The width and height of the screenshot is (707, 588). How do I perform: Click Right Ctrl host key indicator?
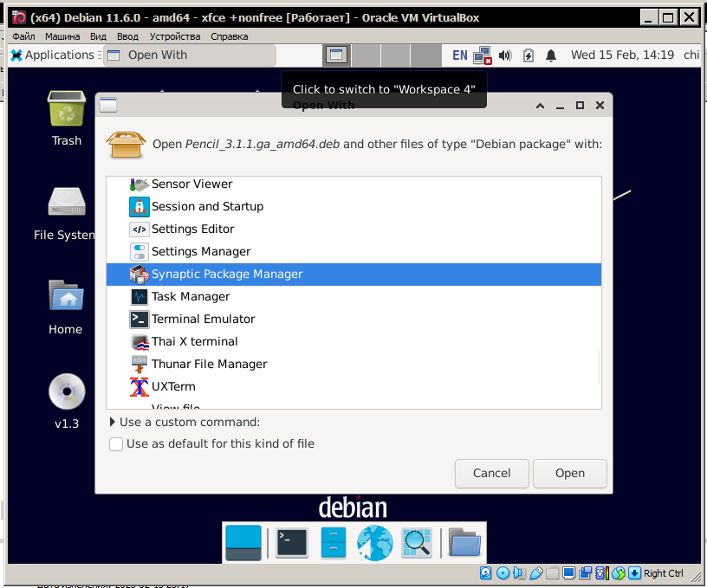pyautogui.click(x=664, y=573)
